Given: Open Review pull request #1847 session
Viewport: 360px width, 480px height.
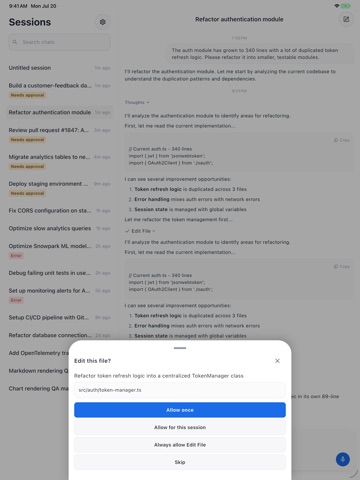Looking at the screenshot, I should pos(60,134).
